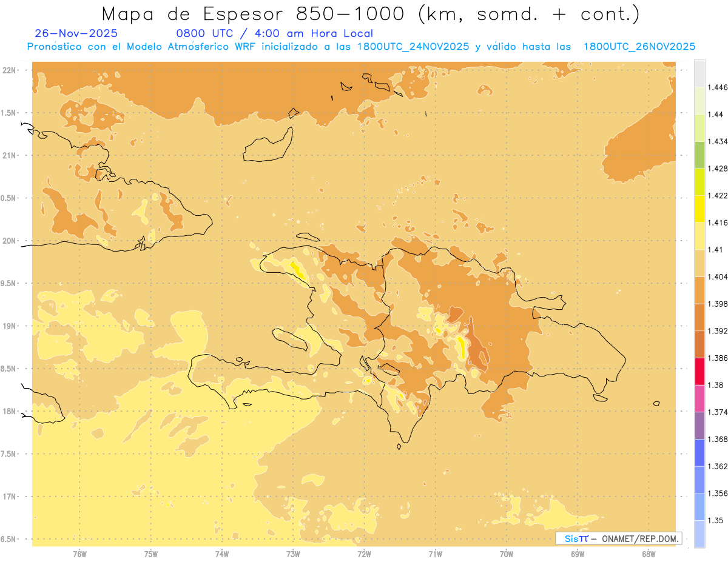Screen dimensions: 728x562
Task: Click the latitude label '18N'
Action: click(x=9, y=411)
